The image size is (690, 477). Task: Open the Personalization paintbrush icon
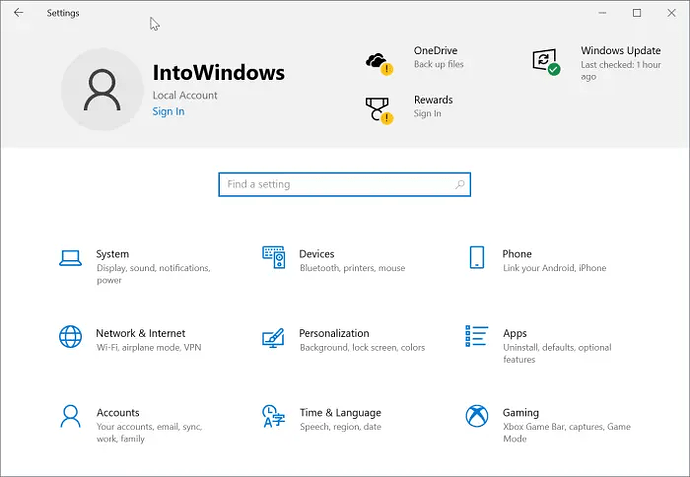[273, 338]
